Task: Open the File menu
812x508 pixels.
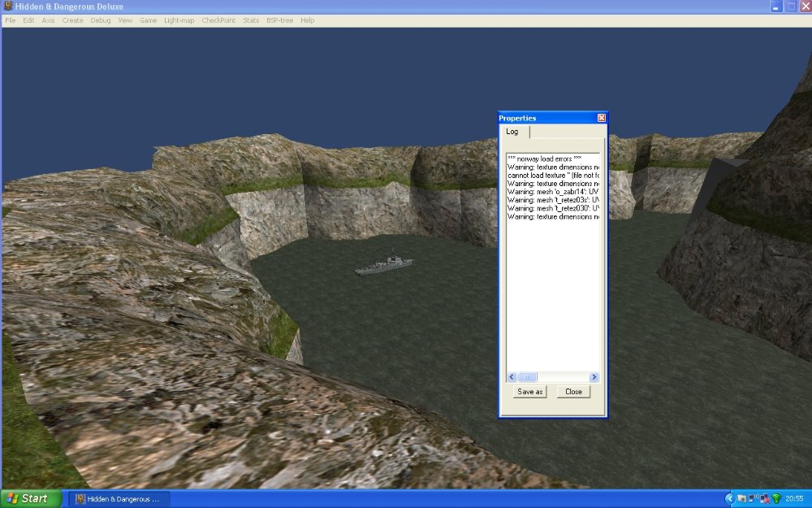Action: point(11,20)
